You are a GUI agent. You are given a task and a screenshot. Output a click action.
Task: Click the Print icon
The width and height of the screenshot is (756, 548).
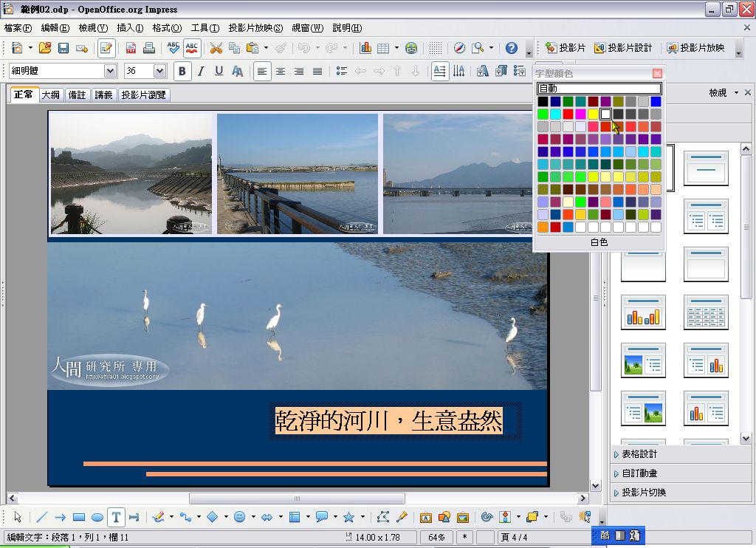[x=149, y=48]
